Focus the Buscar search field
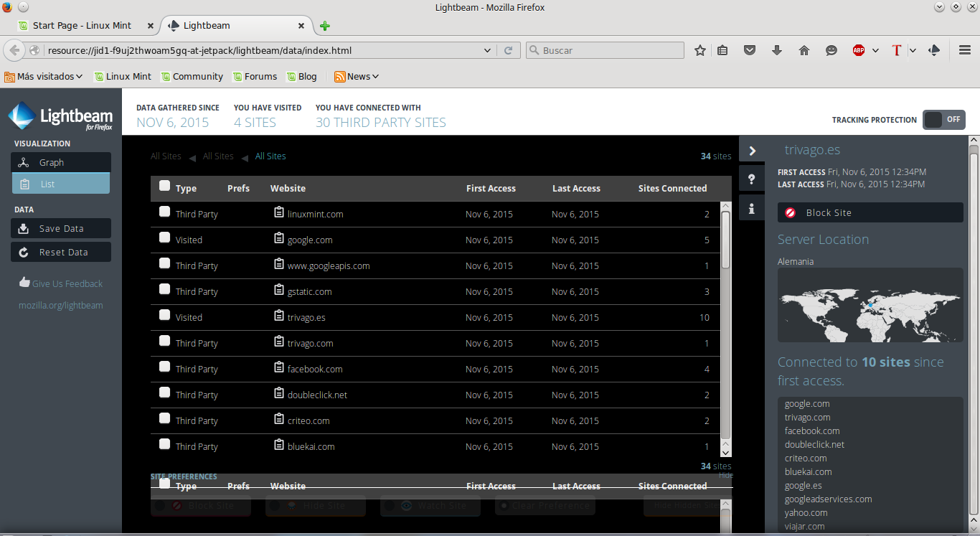 click(605, 50)
